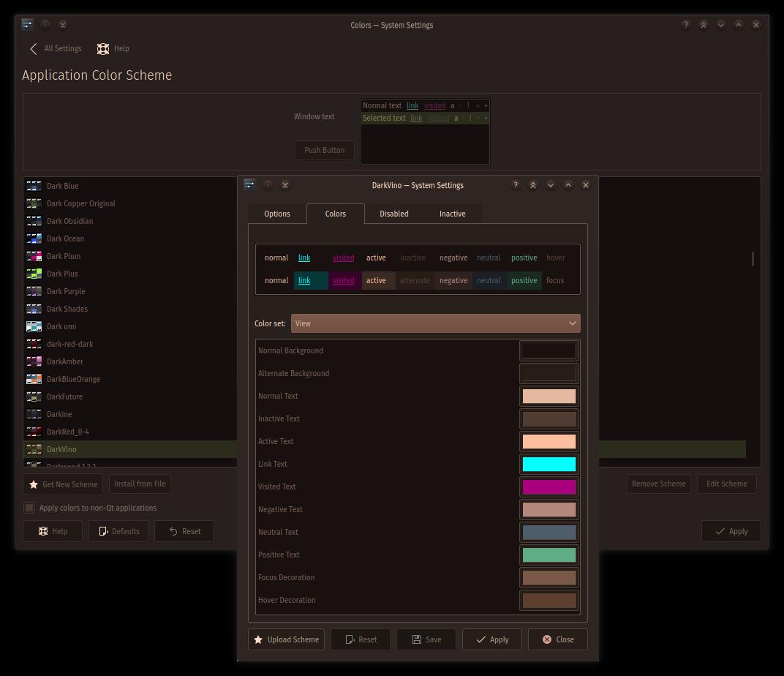The width and height of the screenshot is (784, 676).
Task: Click Get New Scheme button
Action: point(63,484)
